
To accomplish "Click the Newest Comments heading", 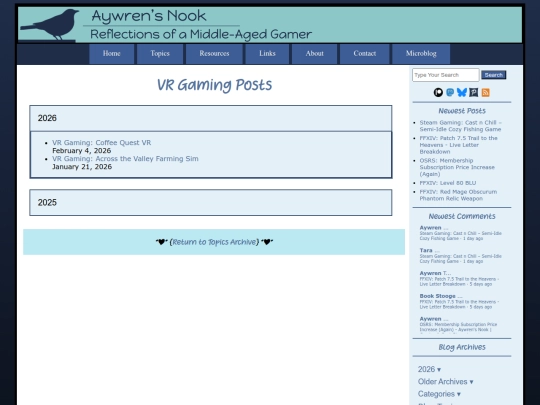I will tap(462, 216).
